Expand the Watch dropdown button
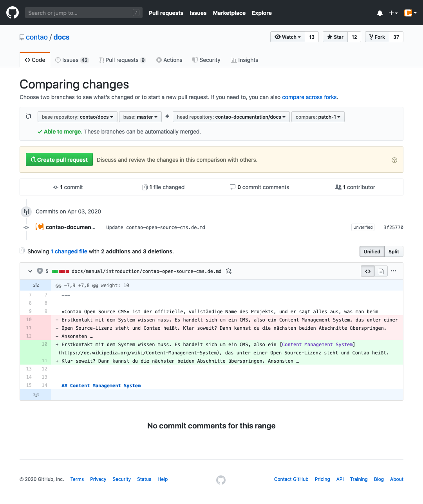 click(287, 37)
